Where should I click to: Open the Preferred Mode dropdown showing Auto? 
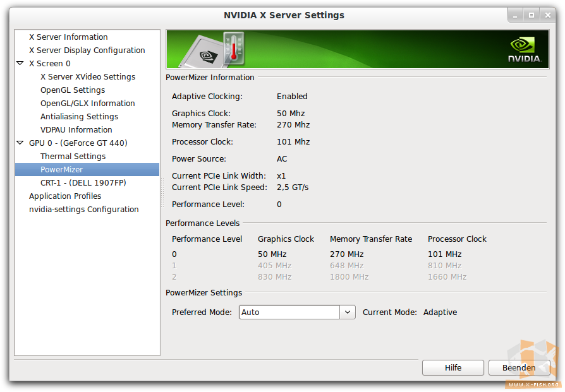coord(297,312)
